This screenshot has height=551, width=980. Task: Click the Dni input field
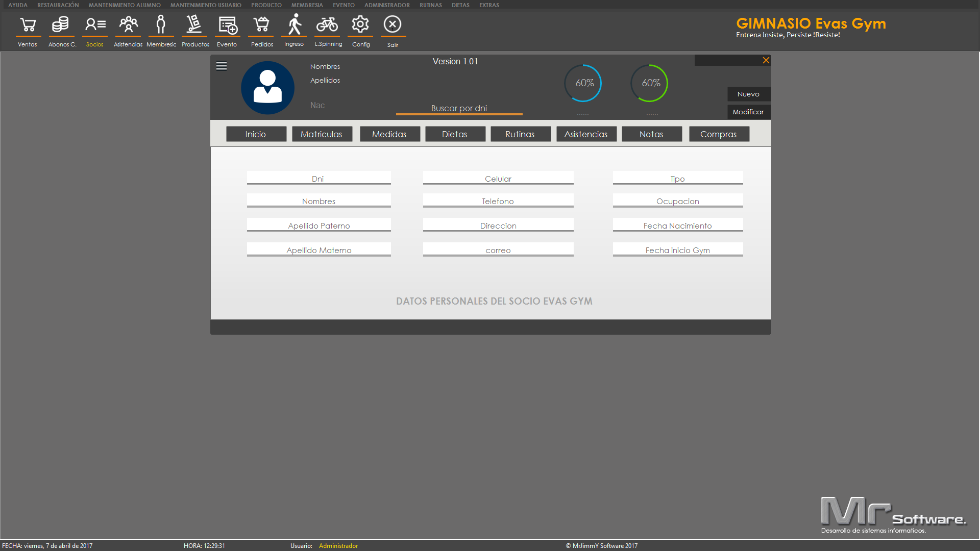click(x=319, y=178)
